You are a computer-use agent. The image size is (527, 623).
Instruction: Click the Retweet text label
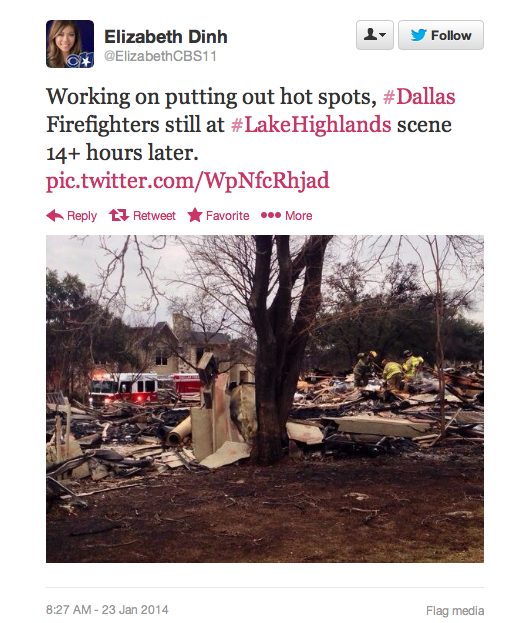click(x=154, y=216)
